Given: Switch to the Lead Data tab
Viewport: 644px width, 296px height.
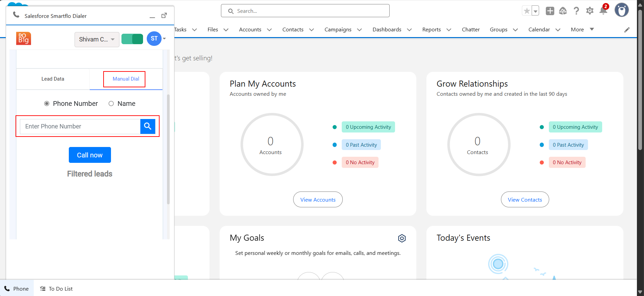Looking at the screenshot, I should point(53,79).
